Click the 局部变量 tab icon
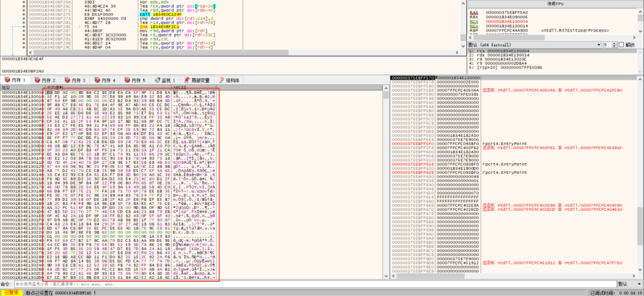644x296 pixels. [187, 80]
